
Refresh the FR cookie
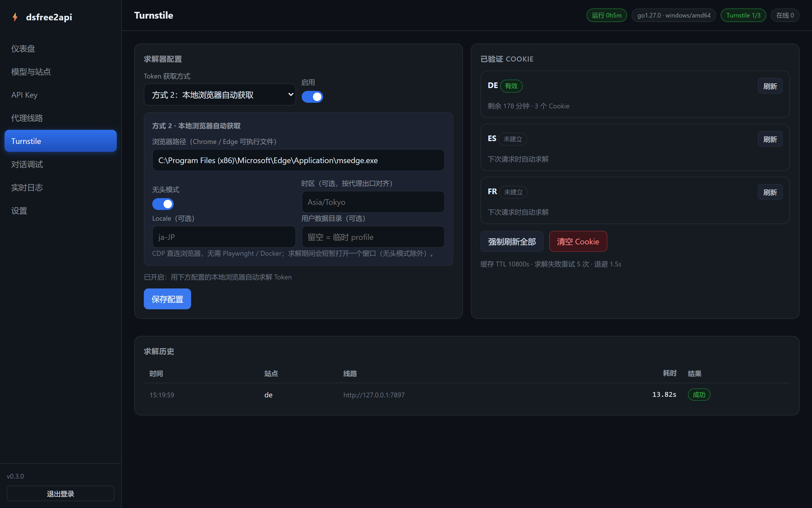tap(770, 192)
